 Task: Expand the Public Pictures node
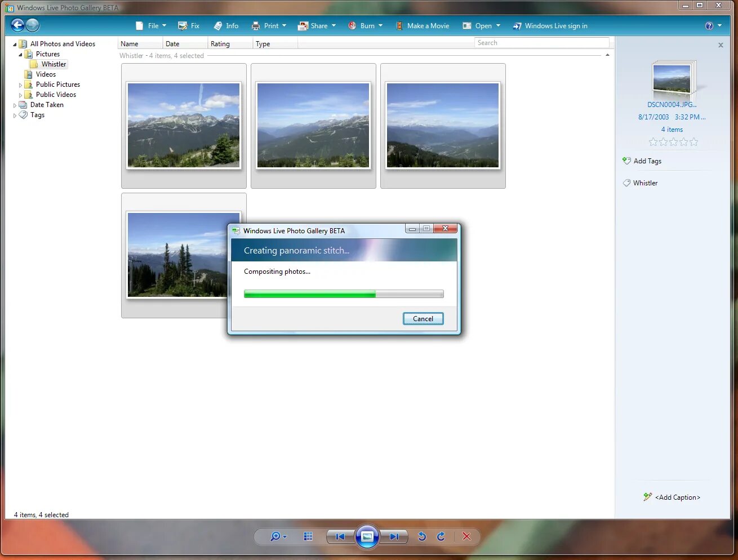point(21,85)
